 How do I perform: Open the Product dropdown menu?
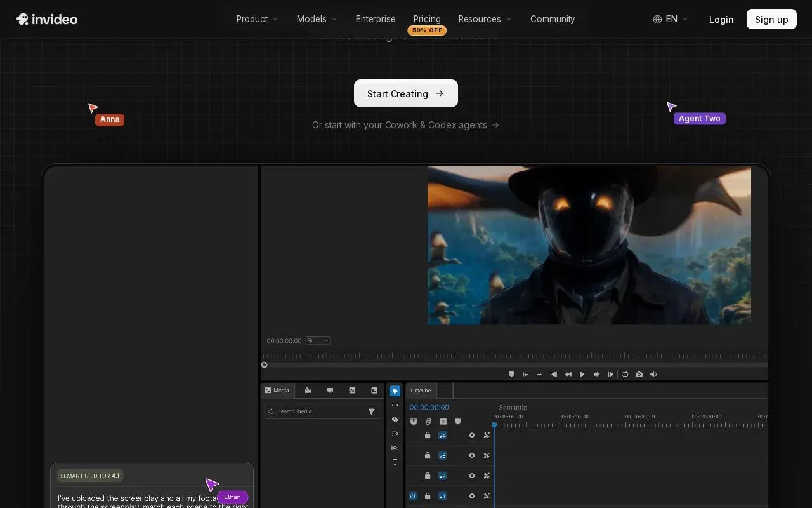coord(258,19)
